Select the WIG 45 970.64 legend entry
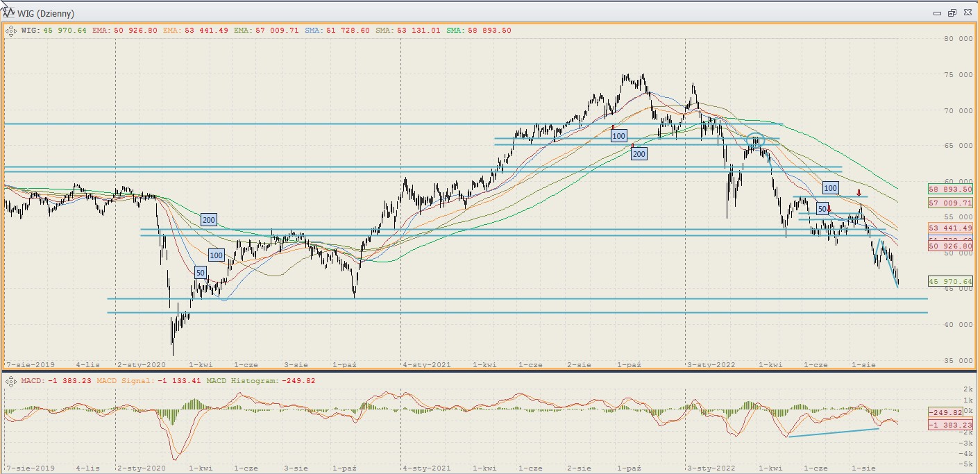 pyautogui.click(x=54, y=31)
